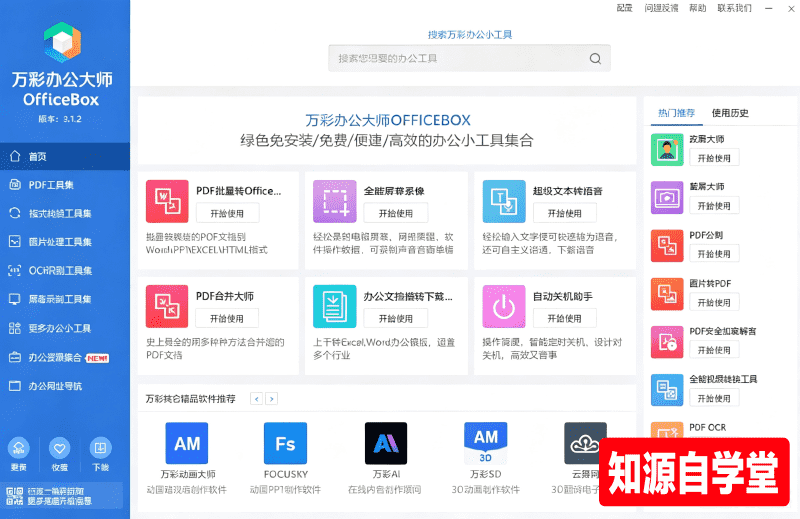Screen dimensions: 800x519
Task: Click the Focusky Fs software icon
Action: [285, 443]
